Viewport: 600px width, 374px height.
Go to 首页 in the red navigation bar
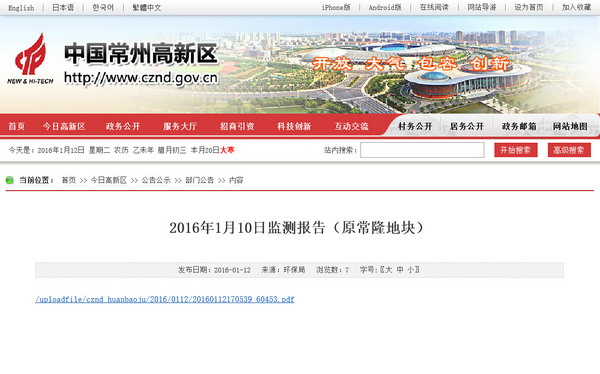pos(16,126)
